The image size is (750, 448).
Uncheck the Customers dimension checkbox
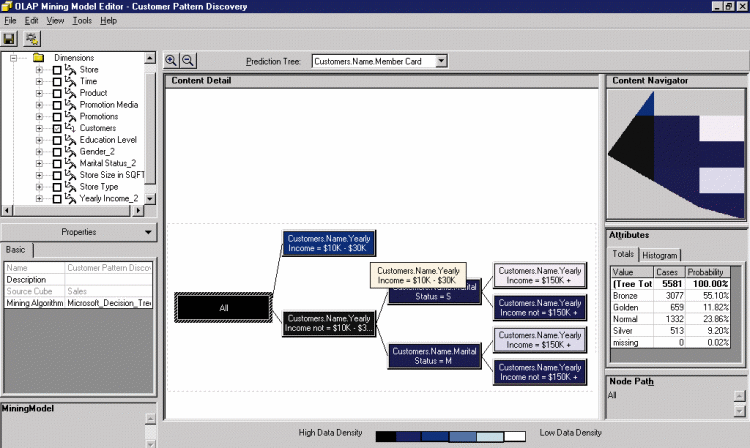[x=57, y=128]
